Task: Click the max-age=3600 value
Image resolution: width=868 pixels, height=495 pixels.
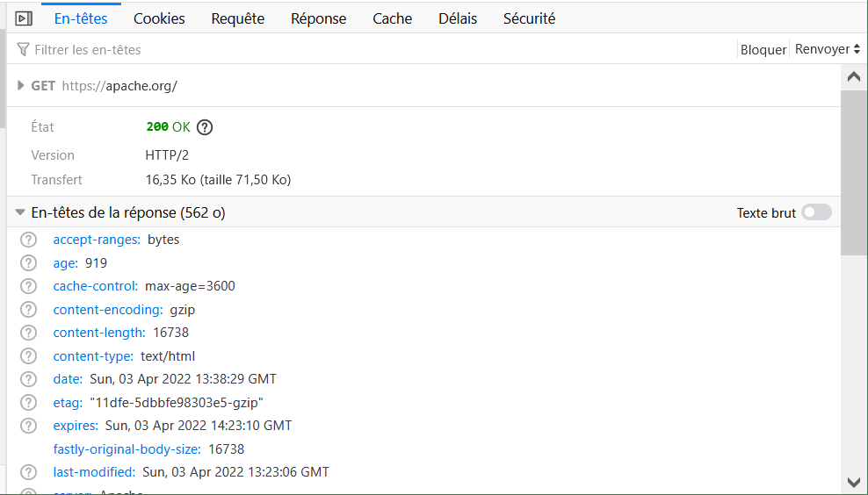Action: (190, 286)
